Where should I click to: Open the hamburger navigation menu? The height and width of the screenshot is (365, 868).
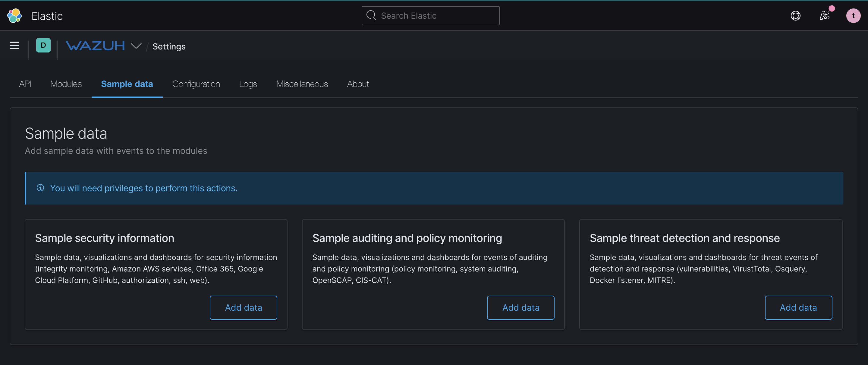14,46
